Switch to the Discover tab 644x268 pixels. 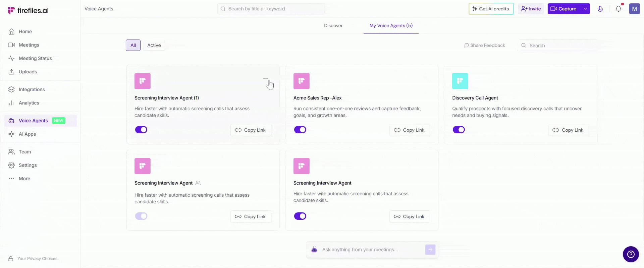coord(333,25)
